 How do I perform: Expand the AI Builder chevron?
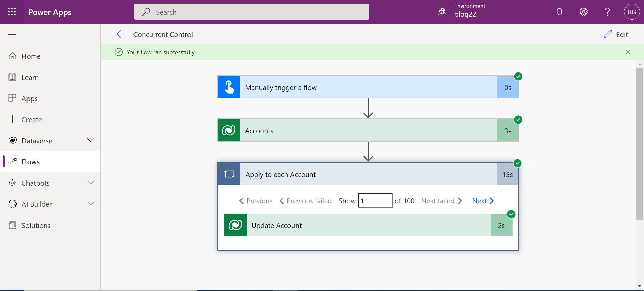[91, 204]
